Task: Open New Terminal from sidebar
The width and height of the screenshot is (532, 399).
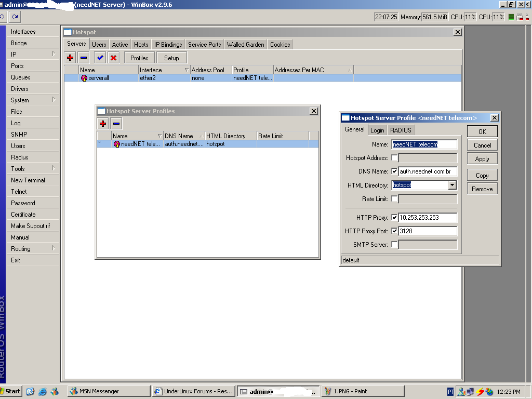Action: pyautogui.click(x=33, y=180)
